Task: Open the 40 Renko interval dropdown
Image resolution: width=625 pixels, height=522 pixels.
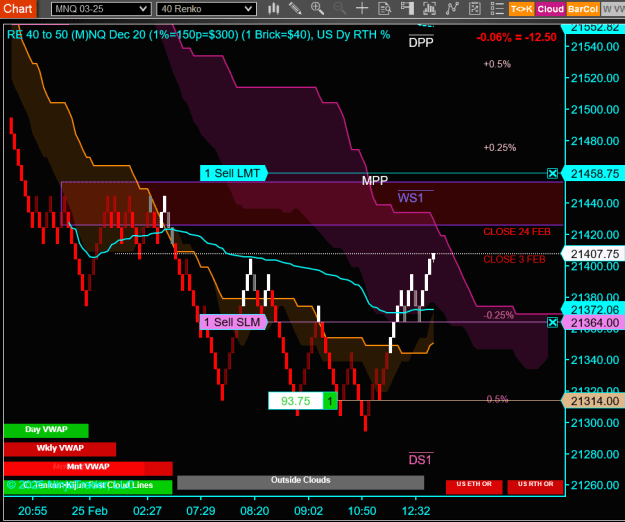Action: (206, 9)
